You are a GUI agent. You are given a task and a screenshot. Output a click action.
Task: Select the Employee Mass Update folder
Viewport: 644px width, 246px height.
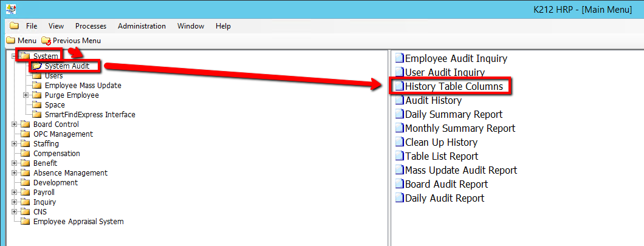(x=83, y=86)
